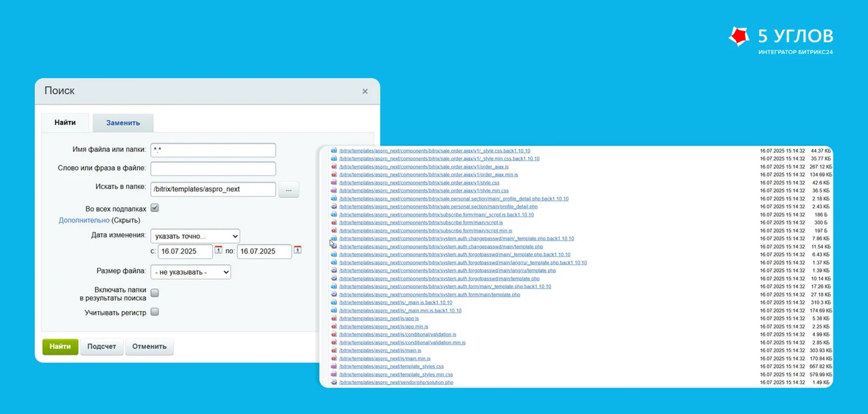868x414 pixels.
Task: Click size value 303.93 КБ
Action: (820, 351)
